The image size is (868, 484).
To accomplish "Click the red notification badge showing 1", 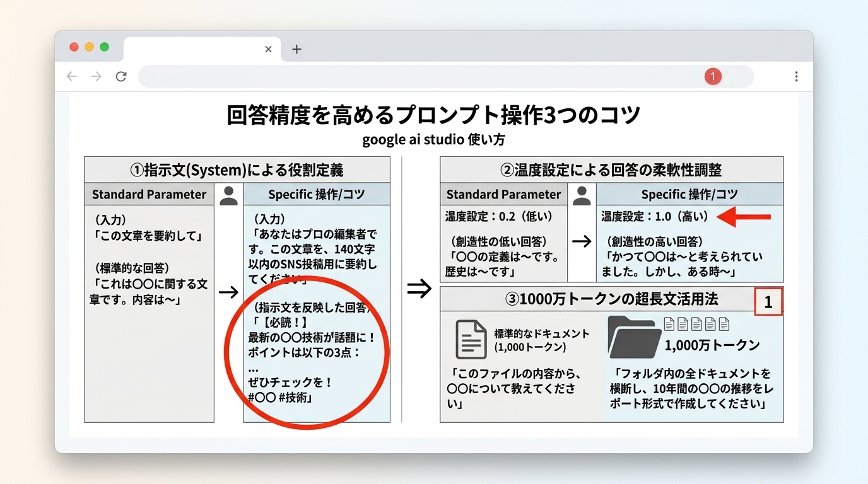I will click(713, 76).
